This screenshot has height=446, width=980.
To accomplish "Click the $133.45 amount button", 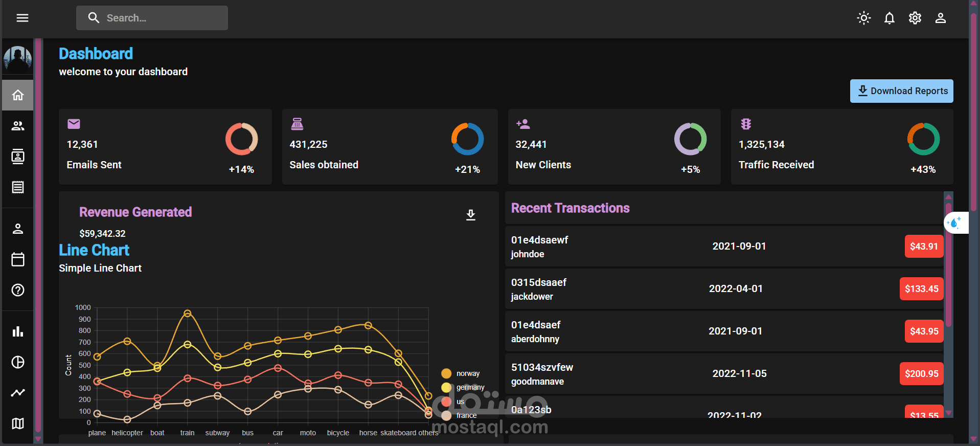I will pyautogui.click(x=921, y=289).
